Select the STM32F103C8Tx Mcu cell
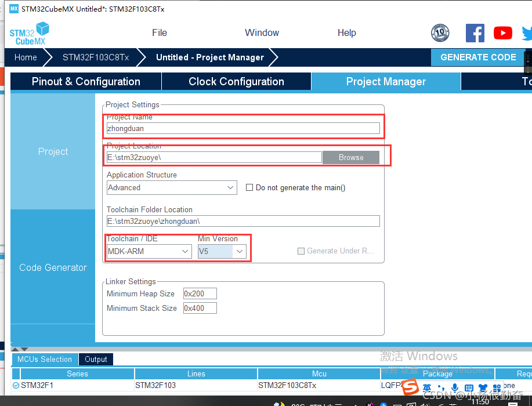The height and width of the screenshot is (406, 532). pyautogui.click(x=319, y=385)
